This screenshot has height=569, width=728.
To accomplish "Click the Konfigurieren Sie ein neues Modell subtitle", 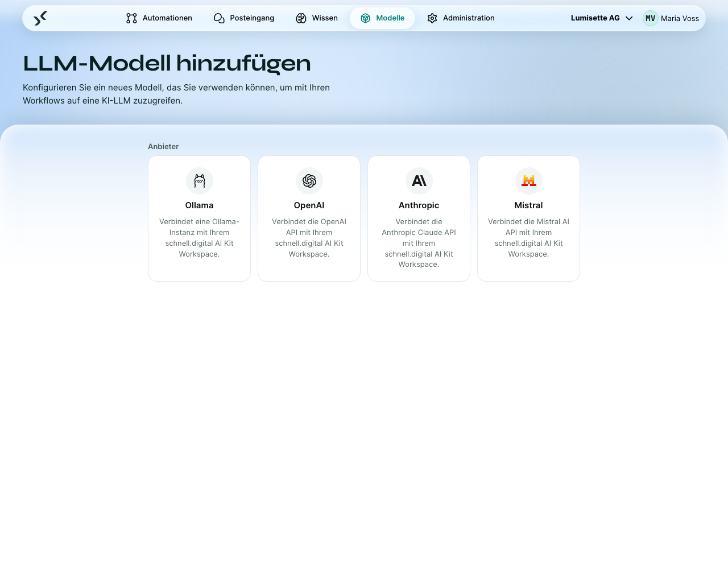I will [176, 94].
